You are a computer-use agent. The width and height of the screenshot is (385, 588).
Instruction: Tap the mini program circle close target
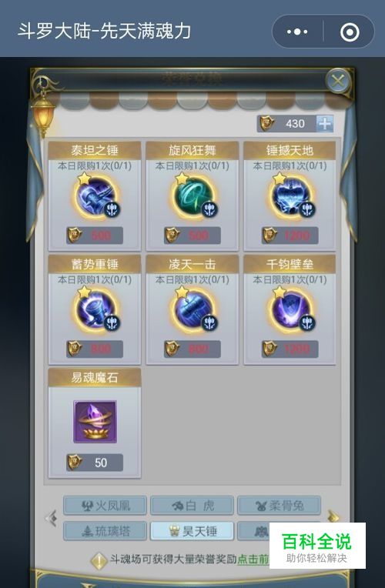[350, 32]
